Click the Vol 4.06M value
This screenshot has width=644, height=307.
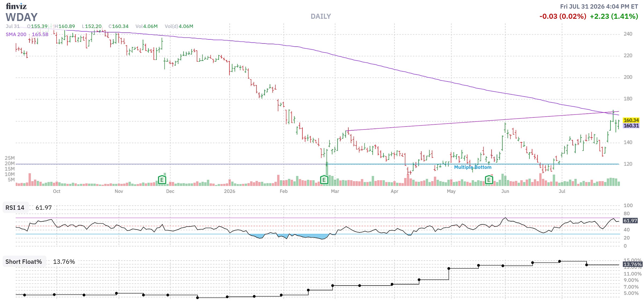pos(147,26)
